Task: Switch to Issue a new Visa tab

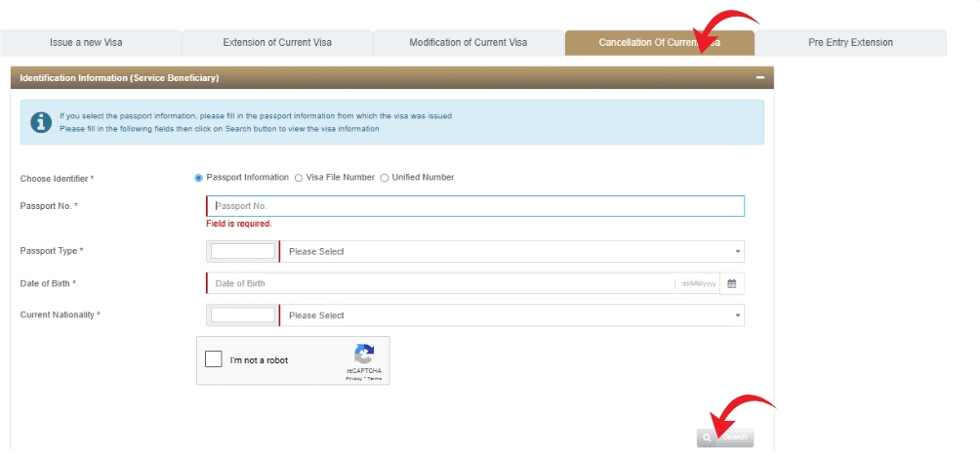Action: coord(86,43)
